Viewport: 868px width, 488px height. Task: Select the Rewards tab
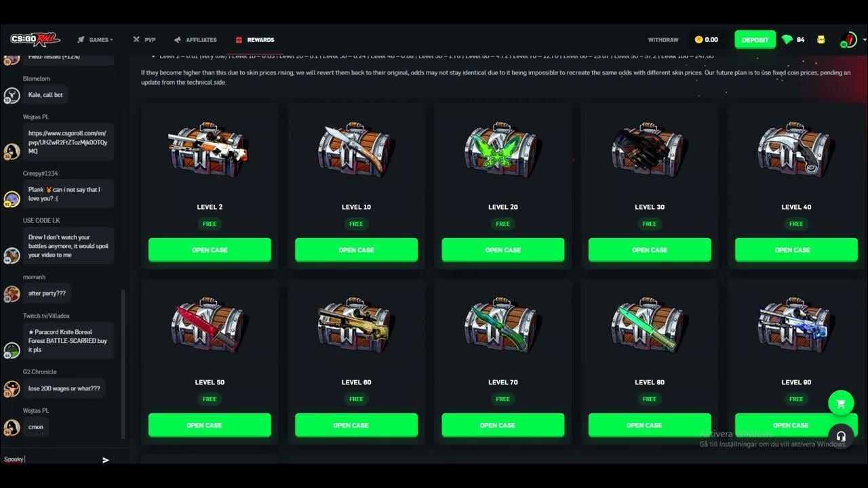point(255,40)
